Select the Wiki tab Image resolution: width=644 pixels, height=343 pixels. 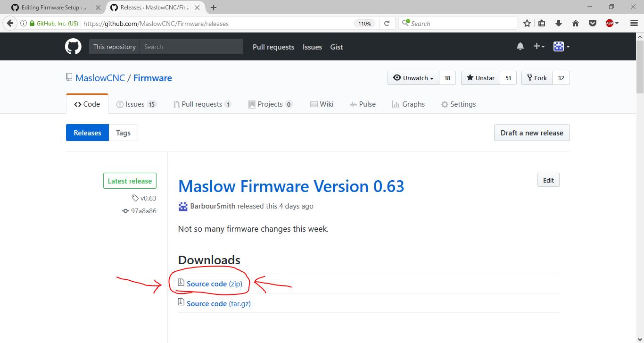322,104
